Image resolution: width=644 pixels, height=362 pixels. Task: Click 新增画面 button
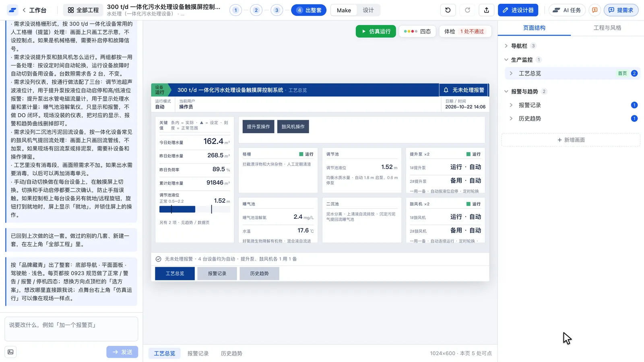pos(571,140)
